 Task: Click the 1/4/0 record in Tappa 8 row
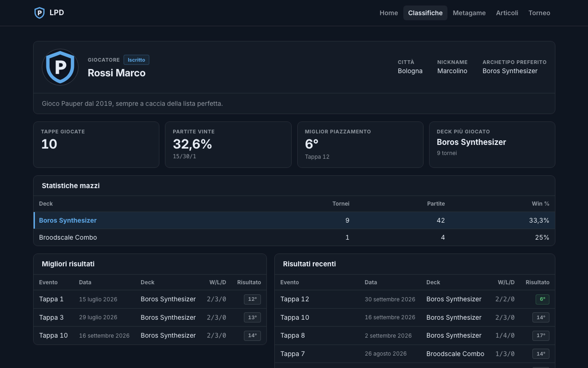tap(505, 335)
